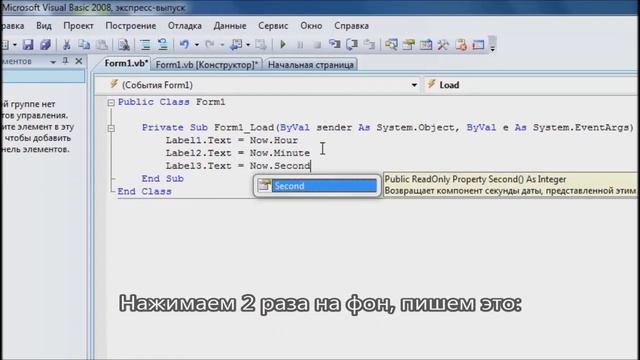Click the Save (floppy disk) toolbar icon
The image size is (640, 360).
tap(28, 44)
